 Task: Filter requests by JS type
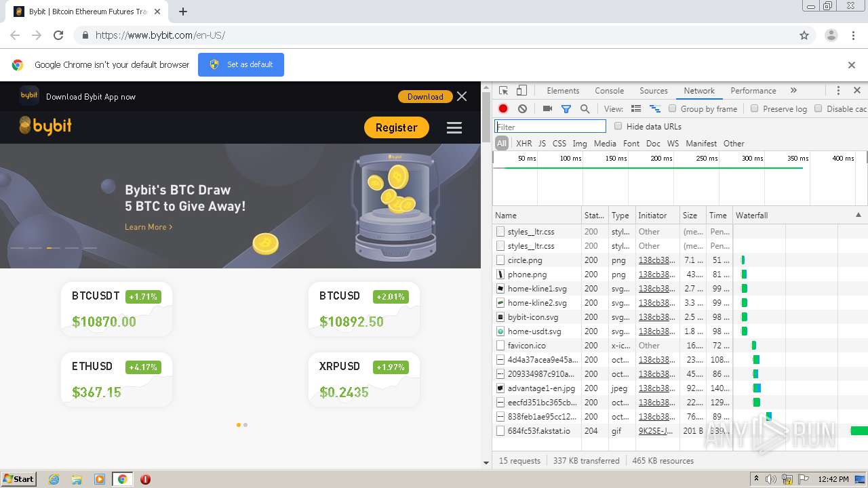542,144
